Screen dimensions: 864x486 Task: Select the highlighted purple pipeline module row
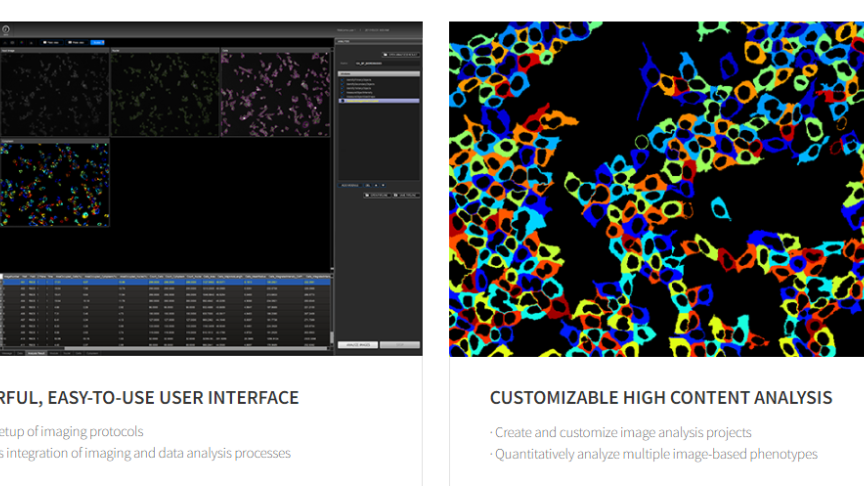coord(379,101)
